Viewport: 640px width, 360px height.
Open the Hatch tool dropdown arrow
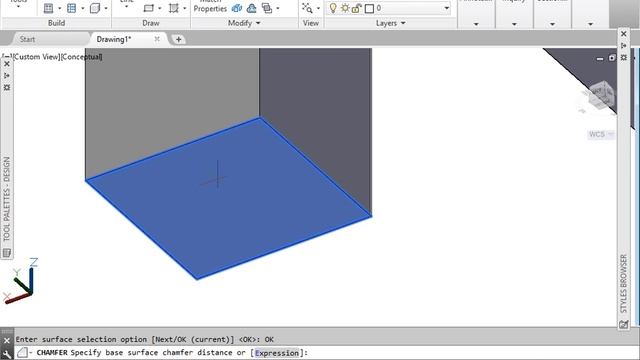pos(184,8)
